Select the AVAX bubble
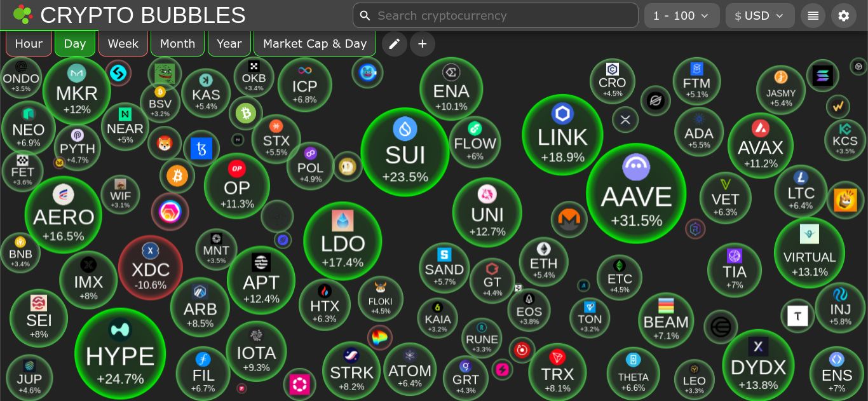This screenshot has height=401, width=868. pyautogui.click(x=761, y=146)
